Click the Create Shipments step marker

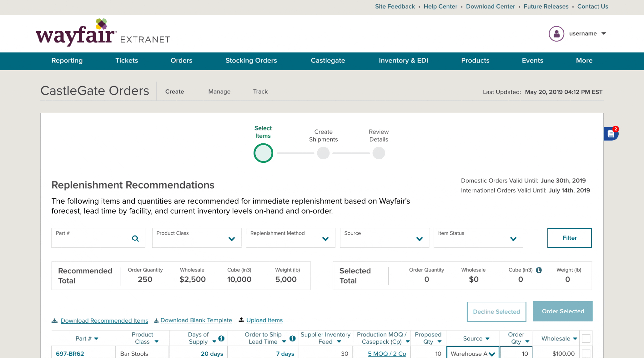coord(323,153)
